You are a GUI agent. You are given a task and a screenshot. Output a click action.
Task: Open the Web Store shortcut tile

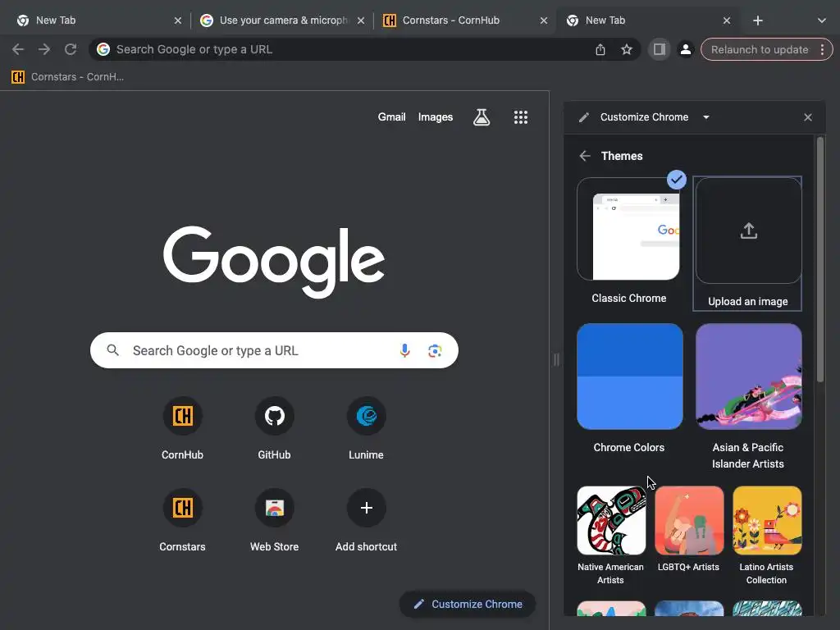274,520
